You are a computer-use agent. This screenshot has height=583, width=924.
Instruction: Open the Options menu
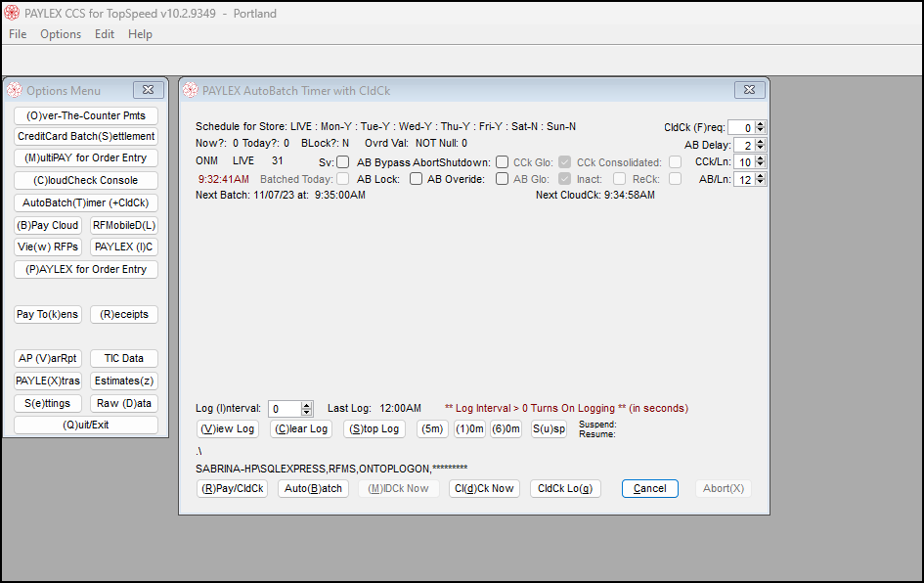[61, 34]
